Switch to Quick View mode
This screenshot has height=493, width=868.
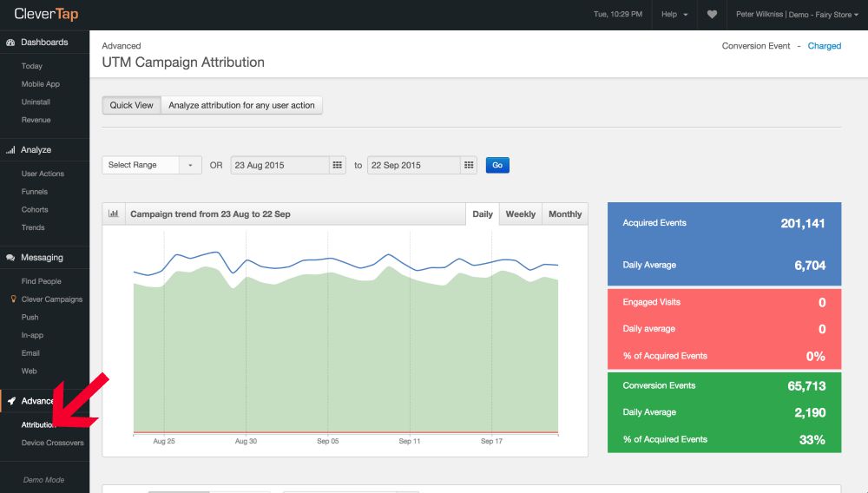[x=131, y=105]
